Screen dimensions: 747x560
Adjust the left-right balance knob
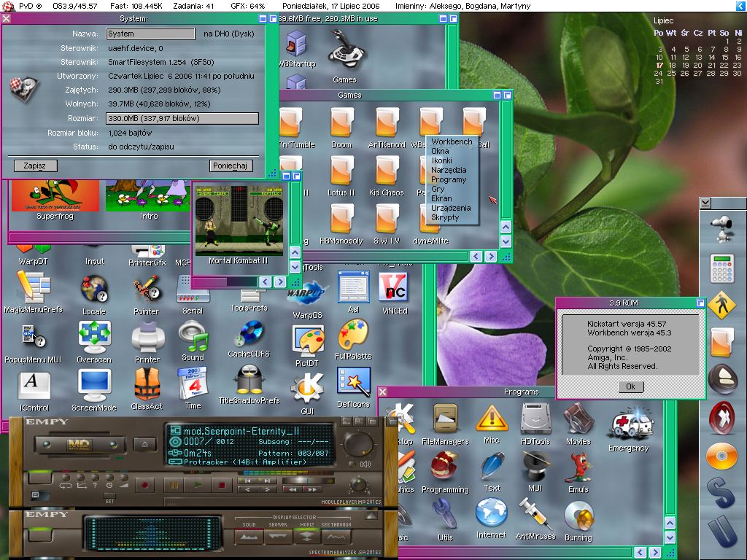click(359, 485)
